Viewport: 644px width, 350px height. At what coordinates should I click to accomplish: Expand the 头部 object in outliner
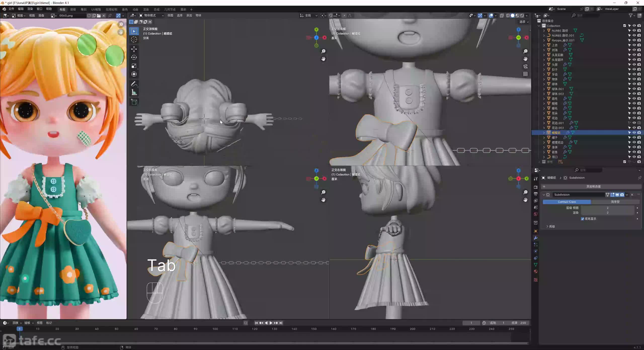[544, 65]
